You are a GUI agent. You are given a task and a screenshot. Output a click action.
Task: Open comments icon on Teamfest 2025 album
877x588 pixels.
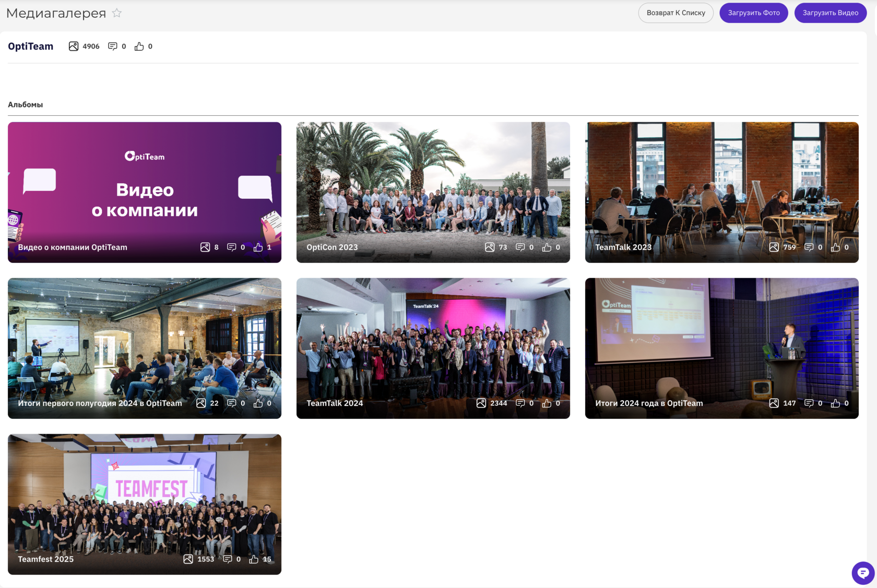(x=228, y=559)
